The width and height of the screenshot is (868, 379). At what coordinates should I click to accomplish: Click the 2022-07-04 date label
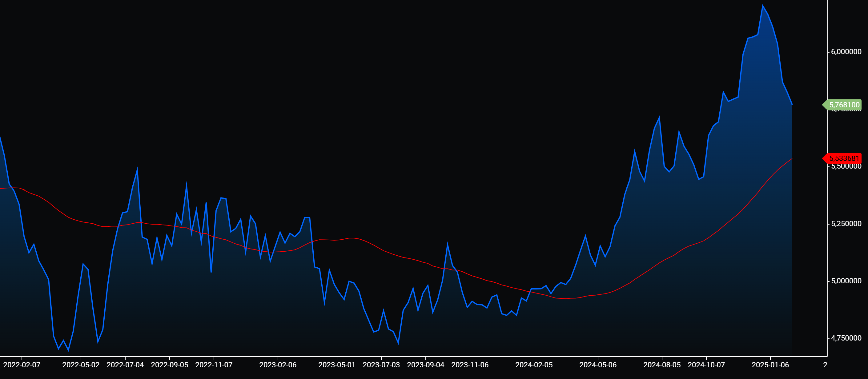[x=125, y=365]
